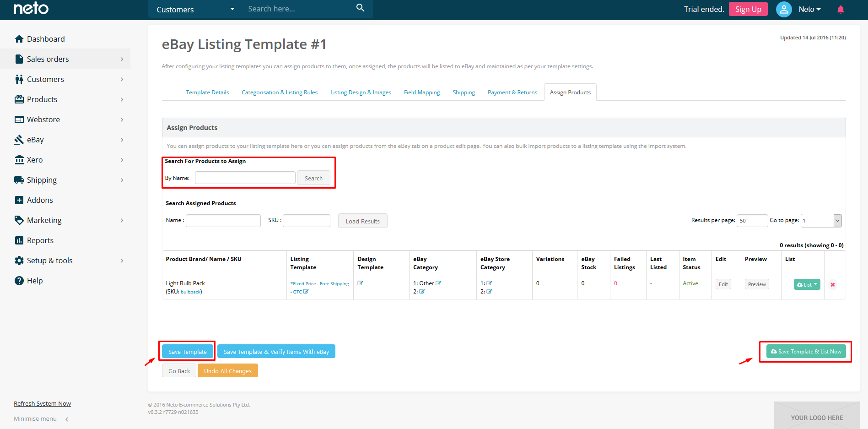Click Edit for Light Bulb Pack

pyautogui.click(x=723, y=284)
